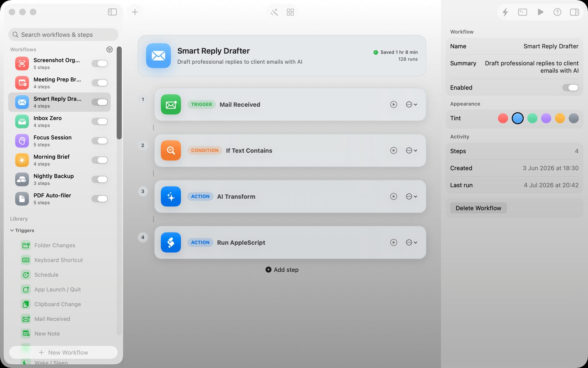588x368 pixels.
Task: Click the New Workflow button
Action: [63, 353]
